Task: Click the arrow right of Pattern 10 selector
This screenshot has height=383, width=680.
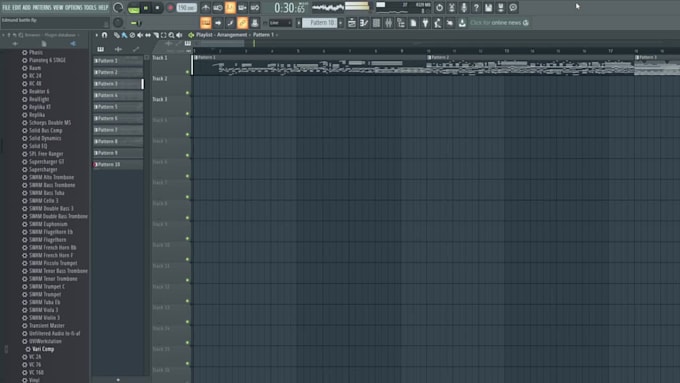Action: point(341,23)
